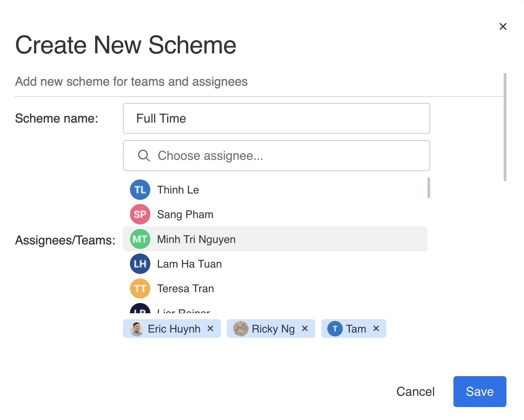Click the Lier Reiner avatar circle
This screenshot has height=420, width=524.
click(x=140, y=311)
